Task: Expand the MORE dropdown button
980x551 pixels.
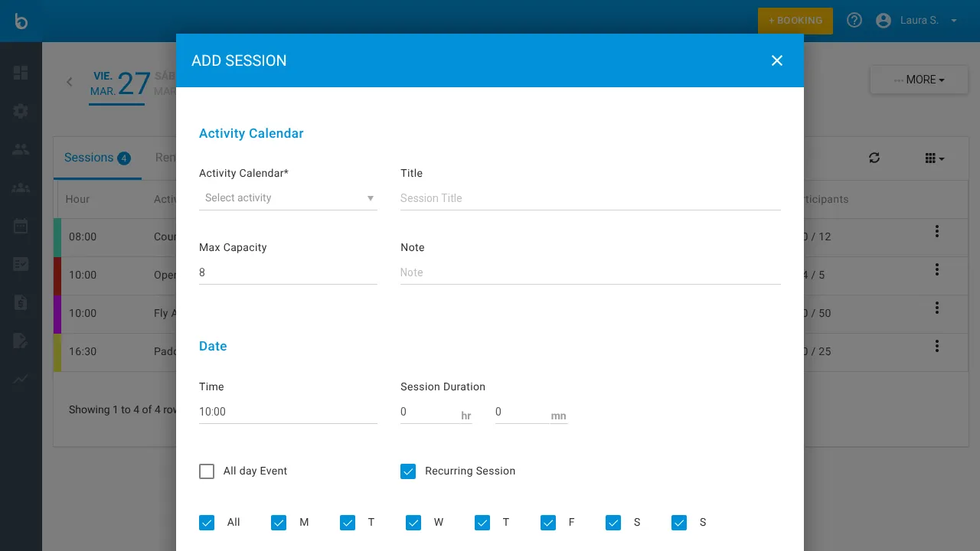Action: click(x=919, y=80)
